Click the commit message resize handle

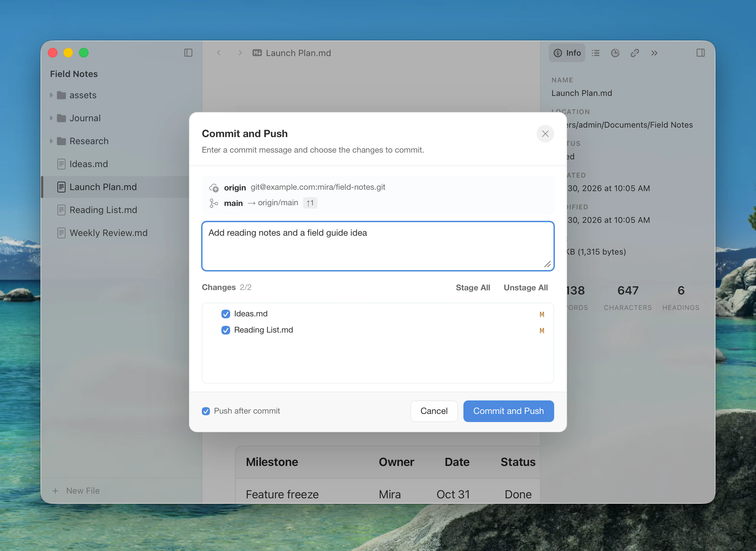pos(547,264)
